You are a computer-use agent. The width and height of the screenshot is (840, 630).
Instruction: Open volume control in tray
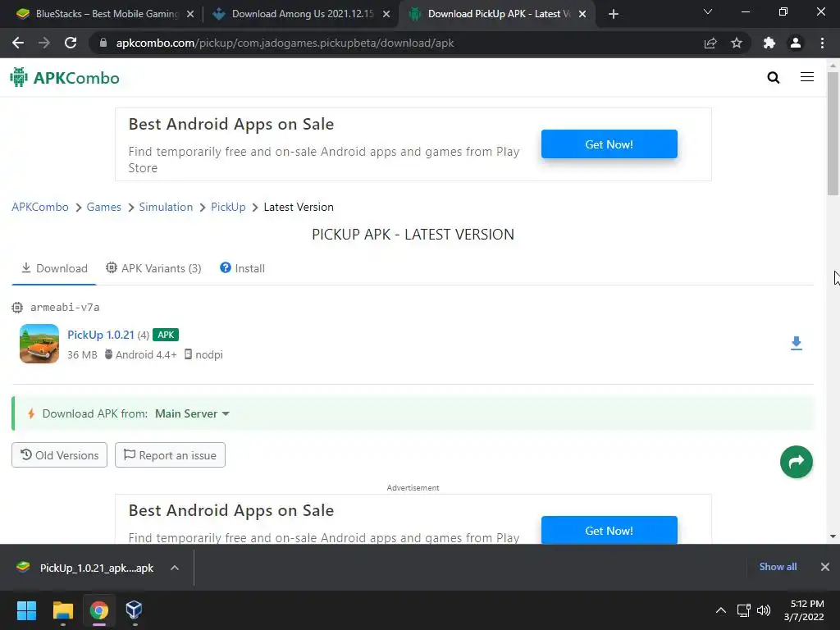click(x=764, y=610)
